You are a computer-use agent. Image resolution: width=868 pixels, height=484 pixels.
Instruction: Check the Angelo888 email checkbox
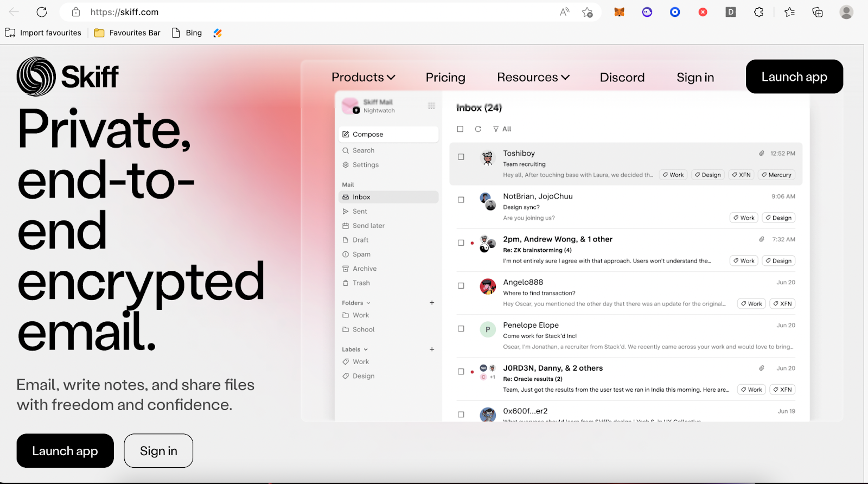(461, 285)
